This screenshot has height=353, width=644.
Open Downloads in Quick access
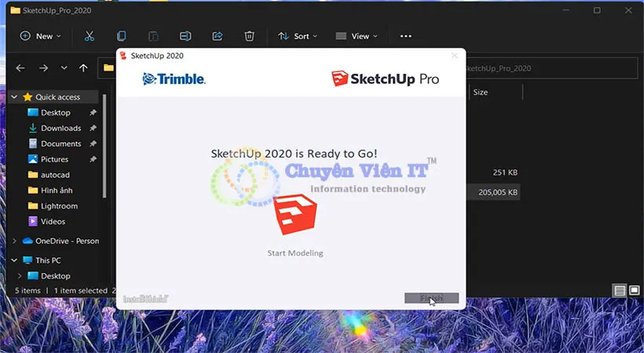[60, 128]
